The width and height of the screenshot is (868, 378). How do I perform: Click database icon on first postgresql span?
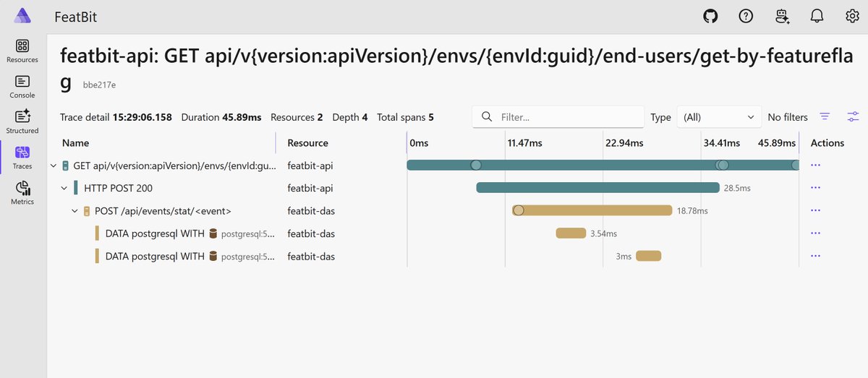213,233
